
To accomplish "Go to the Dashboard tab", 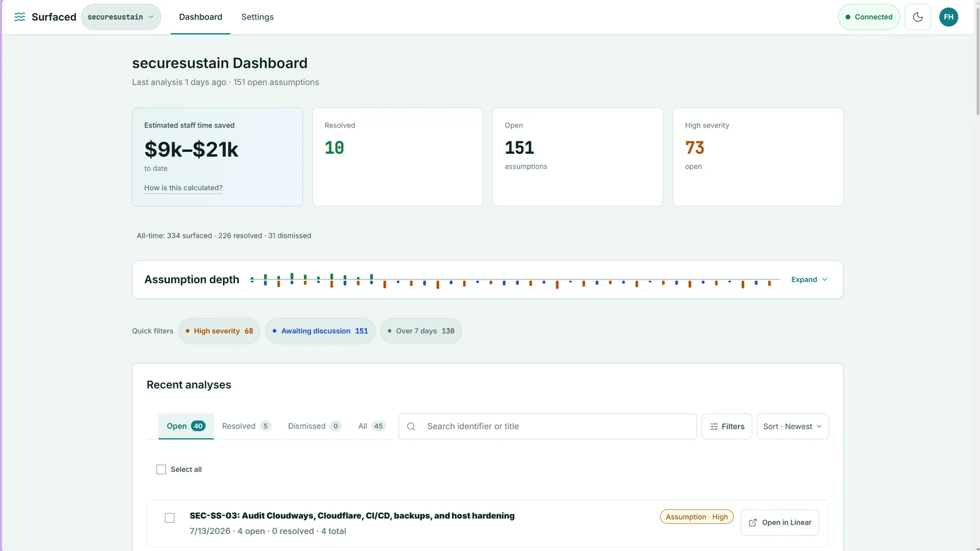I will pos(200,17).
